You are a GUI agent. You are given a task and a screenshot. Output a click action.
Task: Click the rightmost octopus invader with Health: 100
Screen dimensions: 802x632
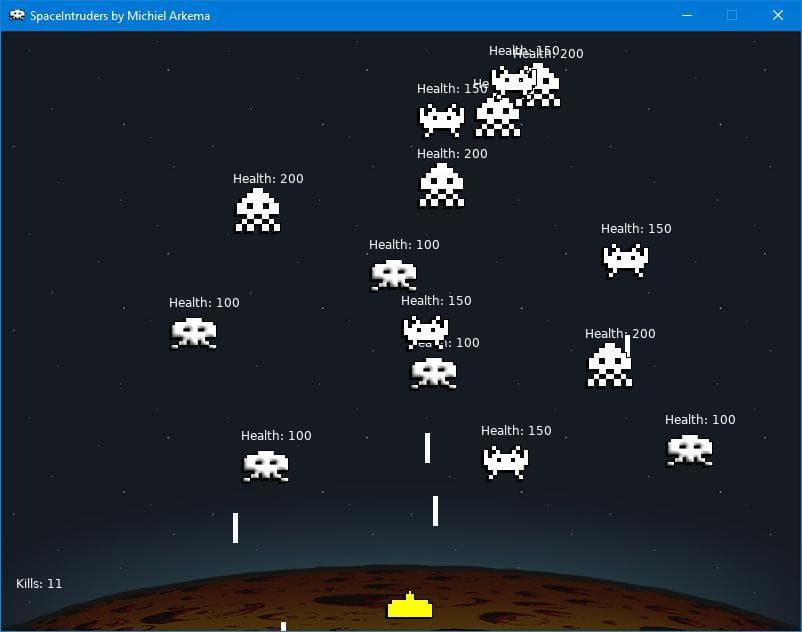click(x=689, y=450)
